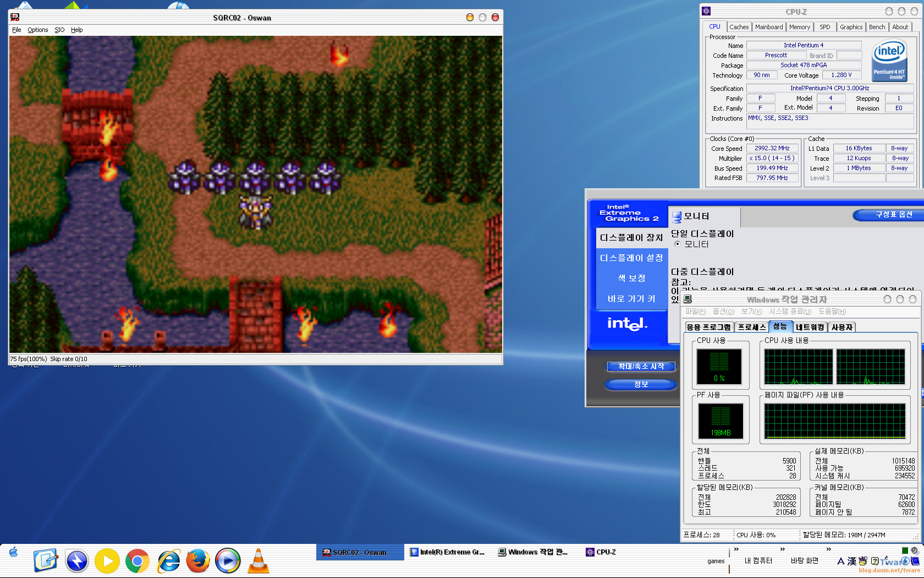The width and height of the screenshot is (924, 578).
Task: Switch to Windows 작업 관리자 taskbar button
Action: pos(536,552)
